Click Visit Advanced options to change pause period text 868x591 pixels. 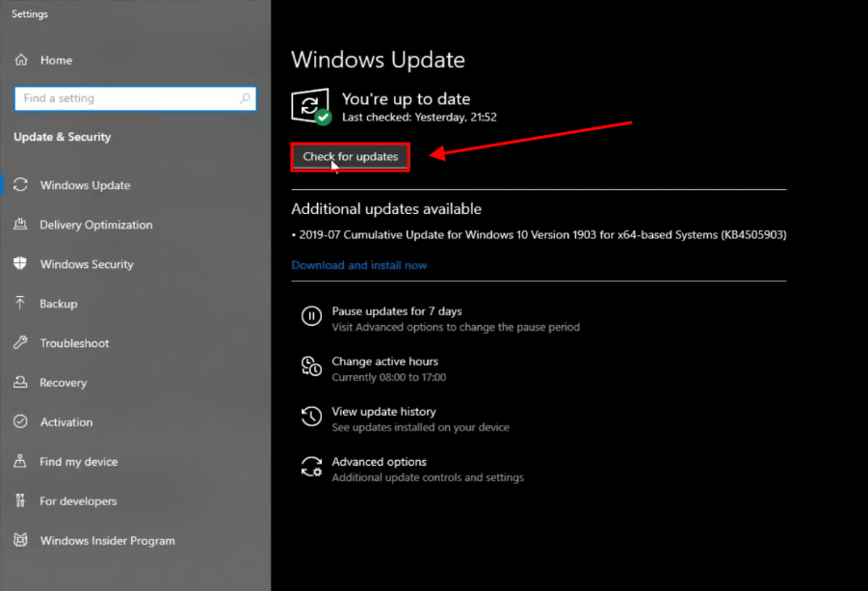tap(456, 328)
